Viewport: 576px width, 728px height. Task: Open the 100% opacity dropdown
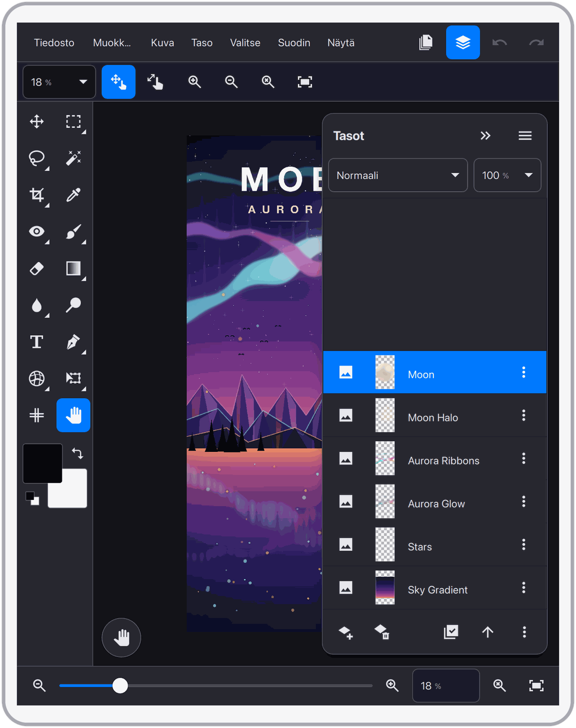point(507,175)
